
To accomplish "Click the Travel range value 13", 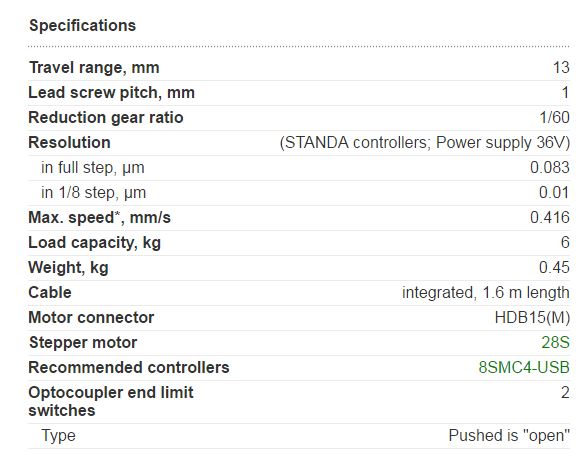I will pyautogui.click(x=561, y=68).
